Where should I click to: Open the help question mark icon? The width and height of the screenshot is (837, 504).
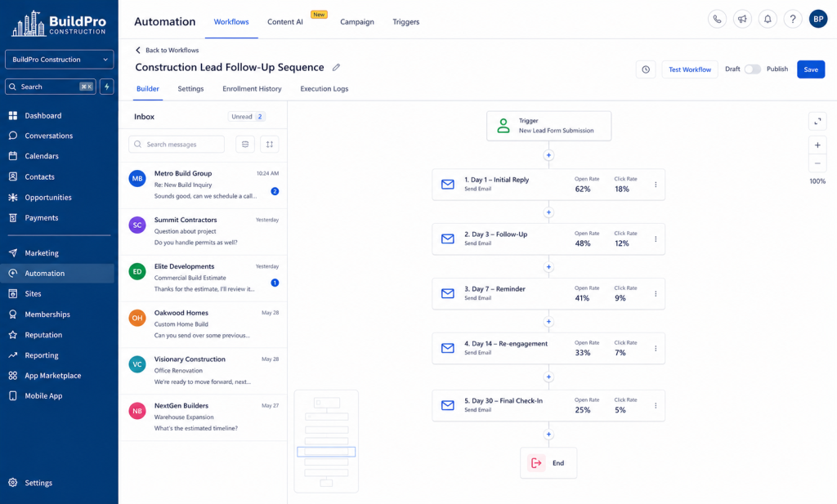(x=793, y=20)
